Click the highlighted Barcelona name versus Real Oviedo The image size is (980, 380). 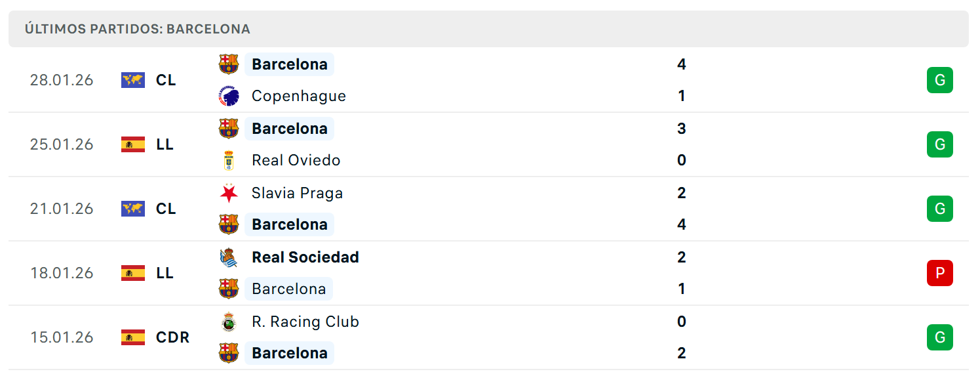click(290, 129)
